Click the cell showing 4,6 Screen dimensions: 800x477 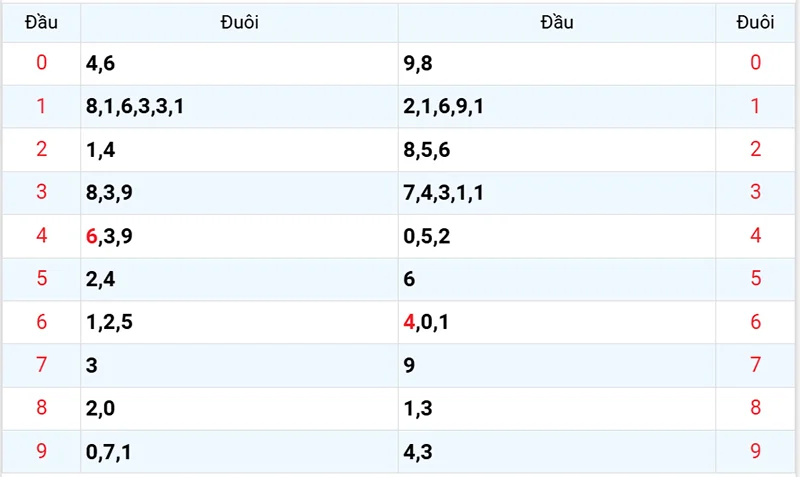click(x=101, y=64)
